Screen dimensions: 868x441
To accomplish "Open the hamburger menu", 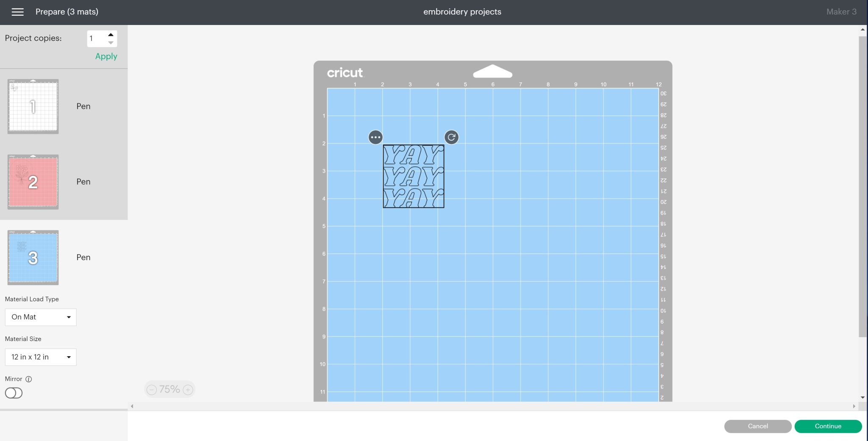I will point(17,12).
